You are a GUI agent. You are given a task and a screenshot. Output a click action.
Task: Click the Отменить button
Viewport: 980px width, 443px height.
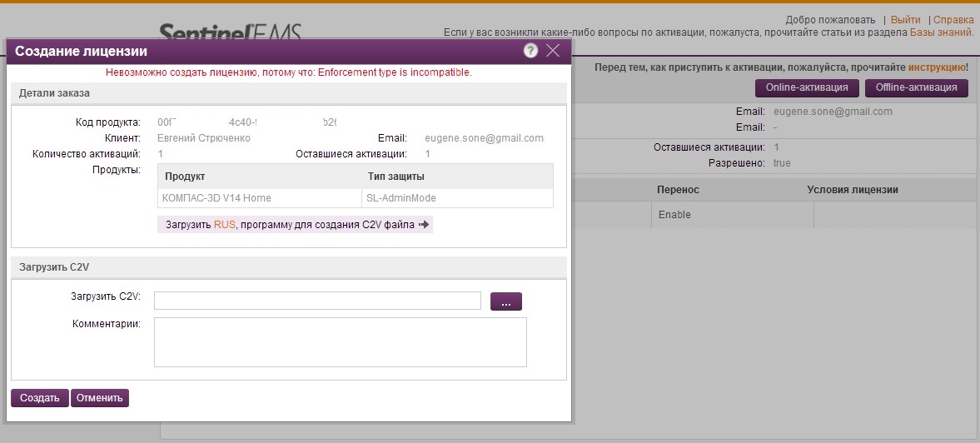click(x=100, y=398)
